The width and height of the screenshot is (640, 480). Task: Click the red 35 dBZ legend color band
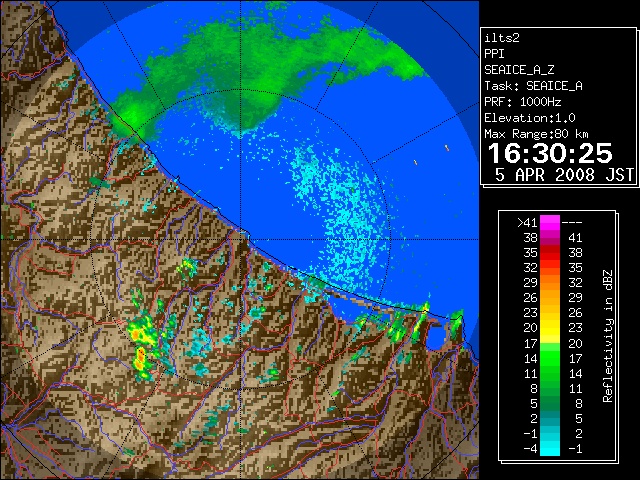click(x=550, y=253)
